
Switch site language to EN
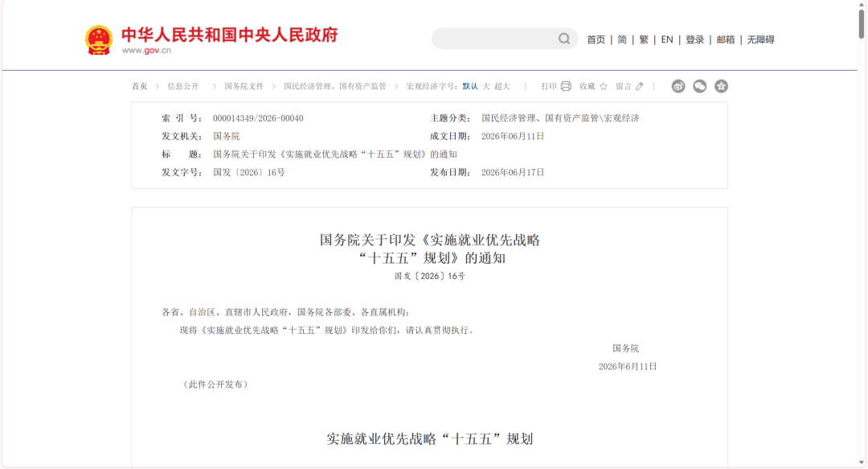point(667,39)
